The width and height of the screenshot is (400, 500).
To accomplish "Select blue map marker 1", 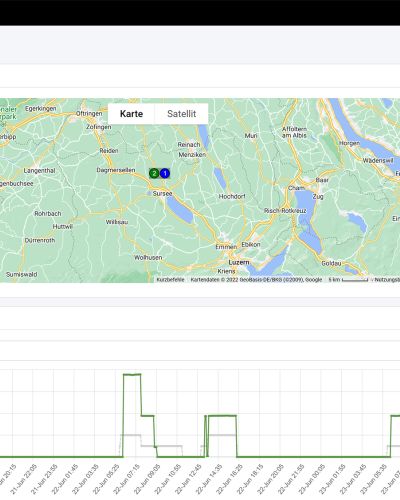I will [x=165, y=173].
